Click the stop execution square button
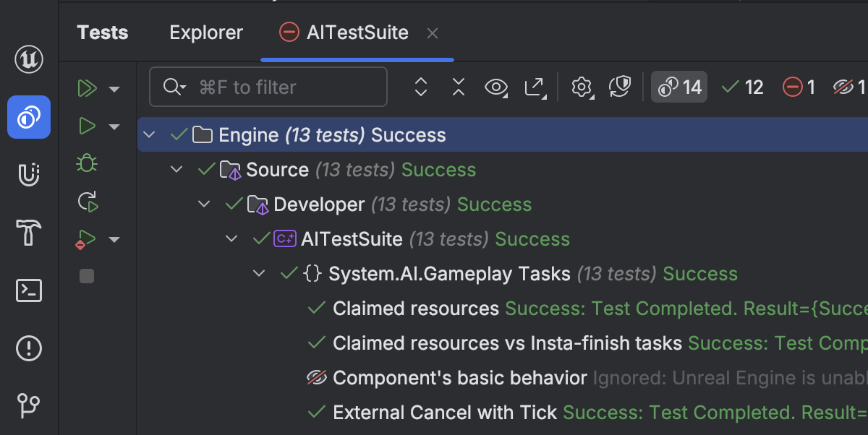Screen dimensions: 868x435 click(87, 276)
